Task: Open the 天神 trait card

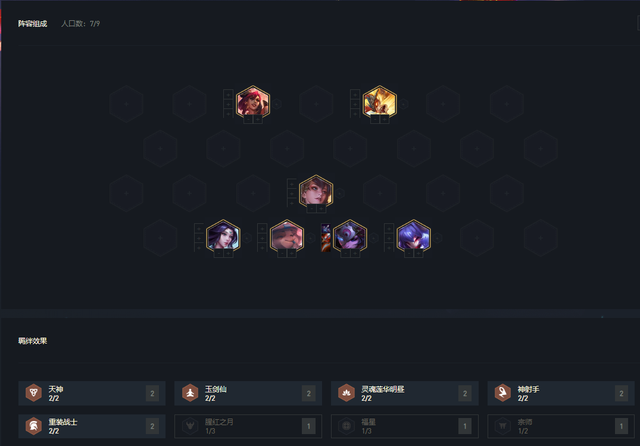Action: point(92,393)
